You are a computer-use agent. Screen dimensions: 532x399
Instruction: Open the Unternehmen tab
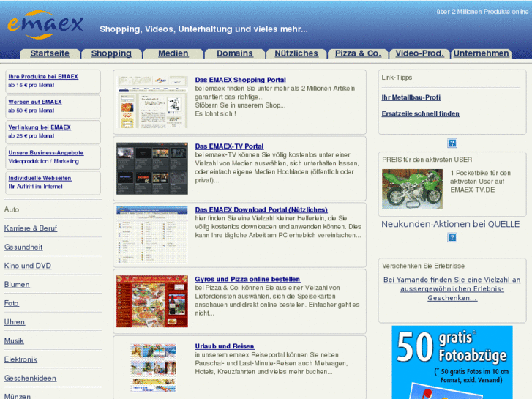pyautogui.click(x=481, y=53)
